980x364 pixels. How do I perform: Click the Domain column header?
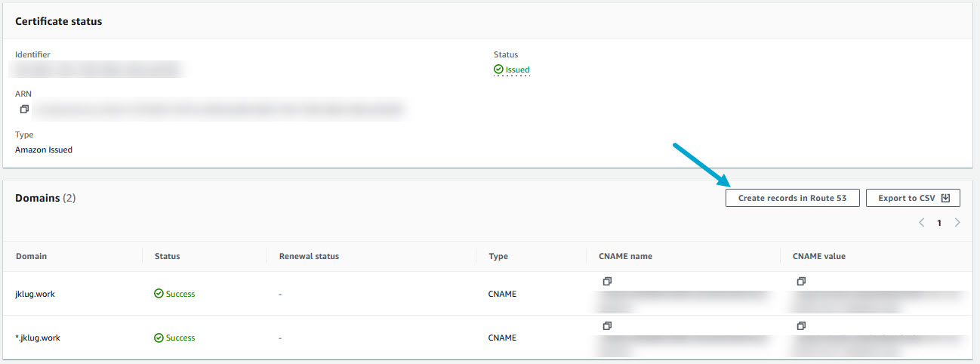point(31,256)
